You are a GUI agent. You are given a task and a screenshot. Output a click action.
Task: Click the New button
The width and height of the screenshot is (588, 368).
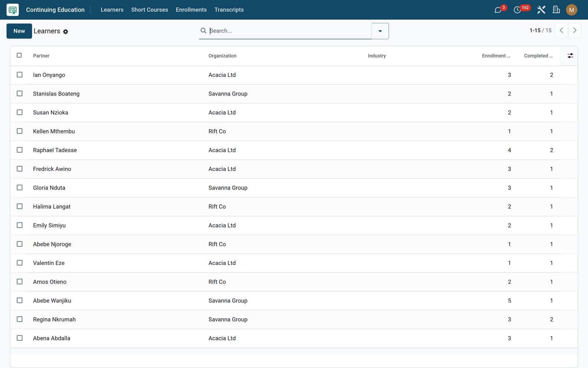[19, 31]
